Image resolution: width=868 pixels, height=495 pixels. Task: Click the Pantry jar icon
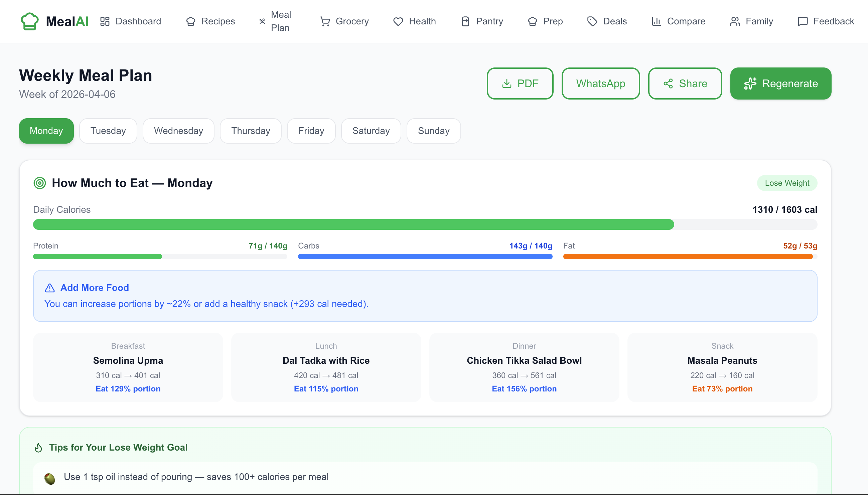tap(465, 21)
